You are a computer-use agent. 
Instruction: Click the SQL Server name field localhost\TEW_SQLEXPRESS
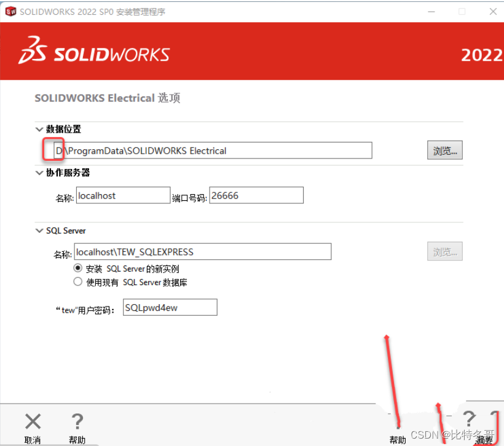coord(202,252)
